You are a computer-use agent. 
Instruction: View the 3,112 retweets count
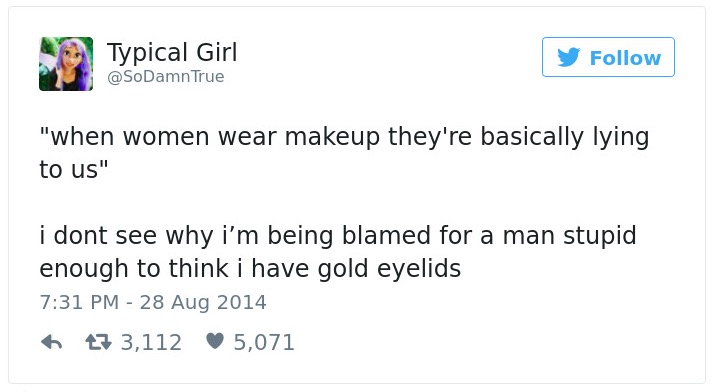(151, 342)
